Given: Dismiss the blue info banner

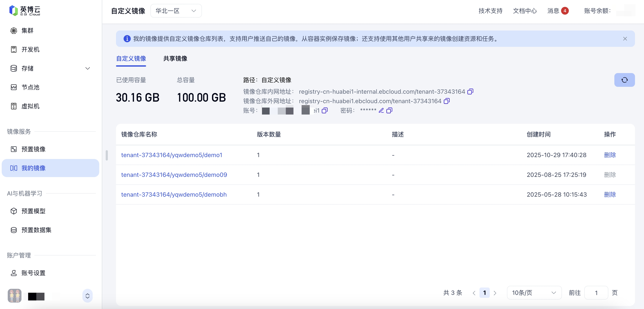Looking at the screenshot, I should click(625, 39).
